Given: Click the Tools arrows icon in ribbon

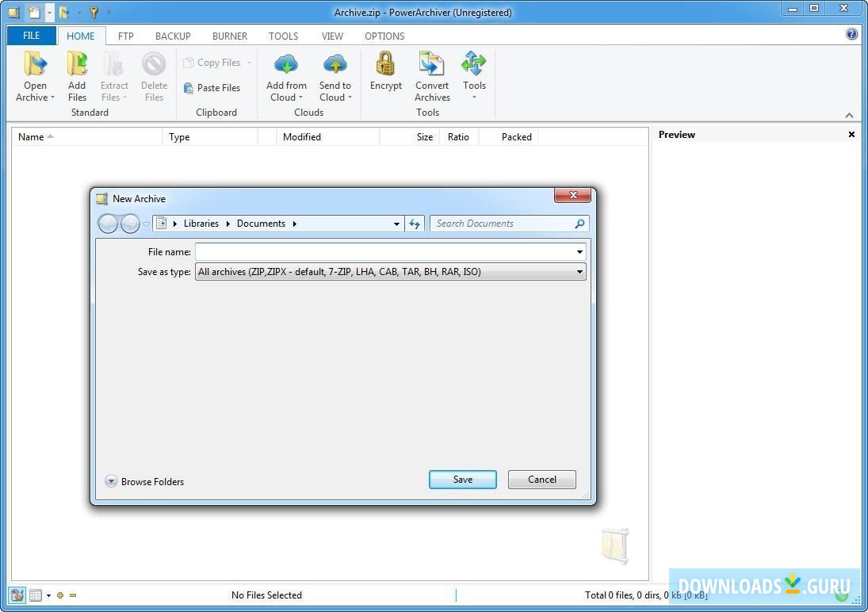Looking at the screenshot, I should (x=474, y=63).
